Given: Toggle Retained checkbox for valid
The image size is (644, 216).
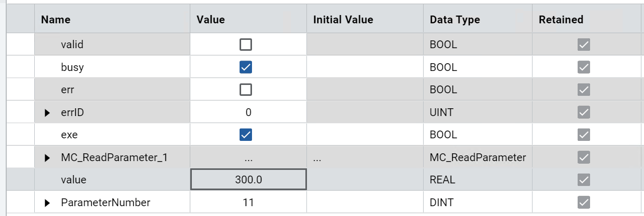Looking at the screenshot, I should 584,45.
